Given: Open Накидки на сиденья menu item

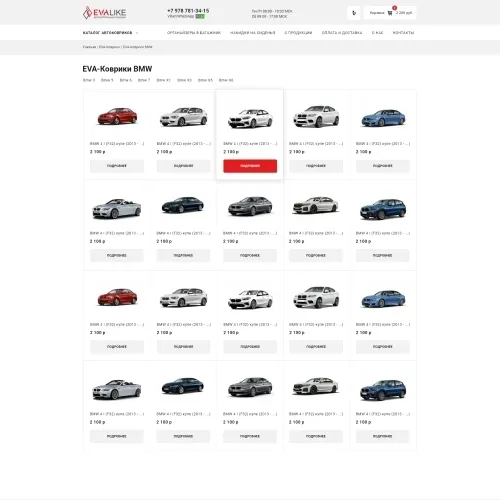Looking at the screenshot, I should click(x=253, y=33).
